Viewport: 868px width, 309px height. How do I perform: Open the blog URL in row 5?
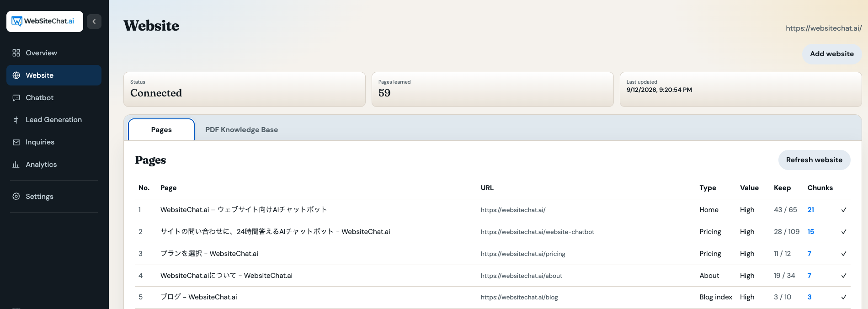point(519,298)
